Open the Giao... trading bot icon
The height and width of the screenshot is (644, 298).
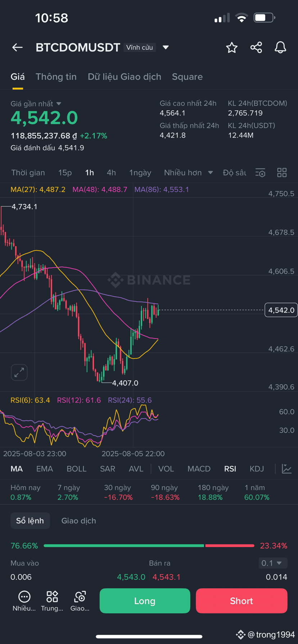tap(80, 601)
